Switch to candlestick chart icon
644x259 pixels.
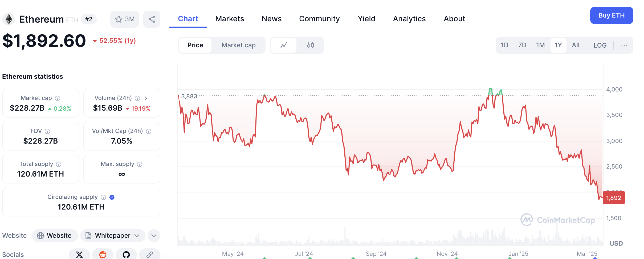point(310,45)
